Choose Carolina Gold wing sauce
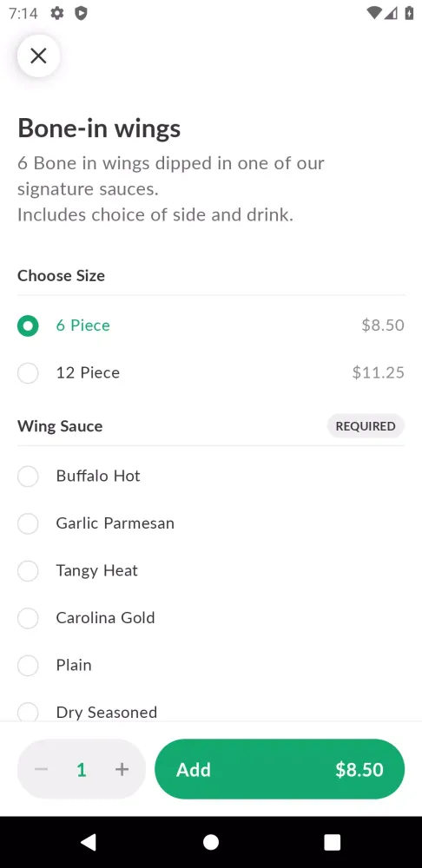This screenshot has width=422, height=868. (x=211, y=618)
